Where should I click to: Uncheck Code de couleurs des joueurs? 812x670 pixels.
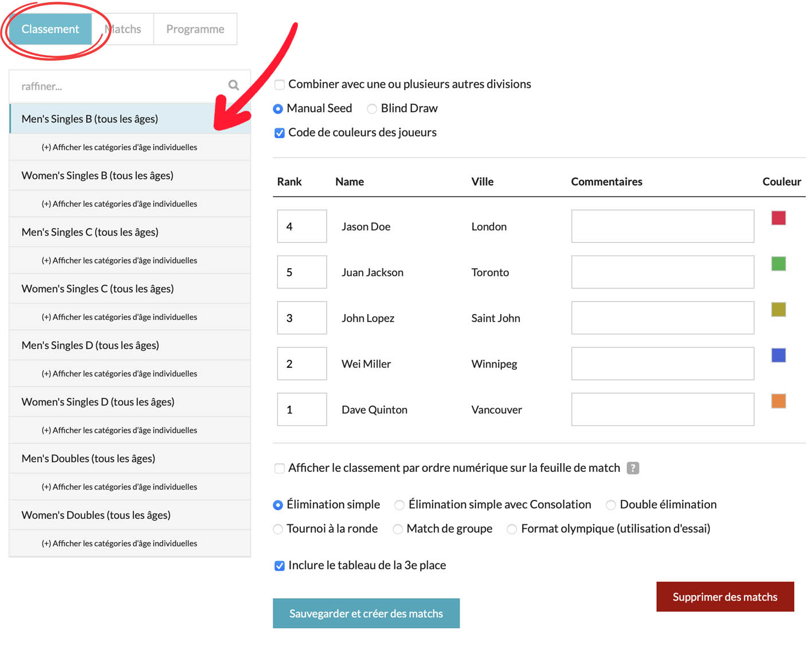(x=280, y=133)
